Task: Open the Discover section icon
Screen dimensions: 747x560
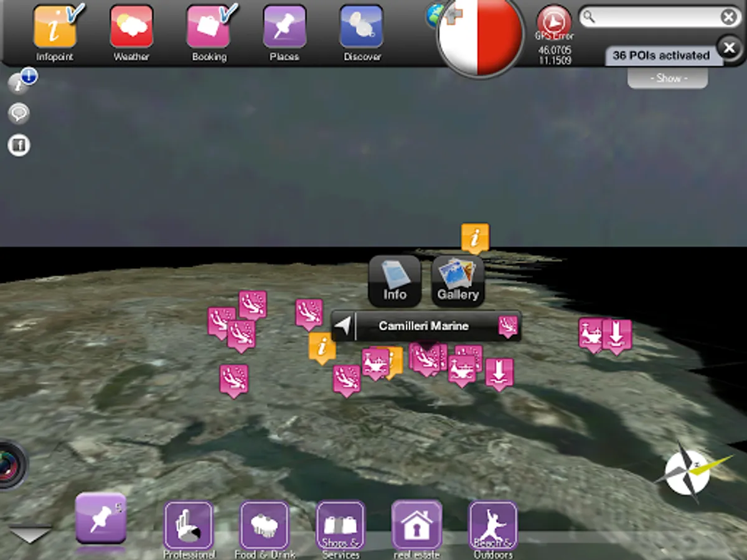Action: click(x=361, y=27)
